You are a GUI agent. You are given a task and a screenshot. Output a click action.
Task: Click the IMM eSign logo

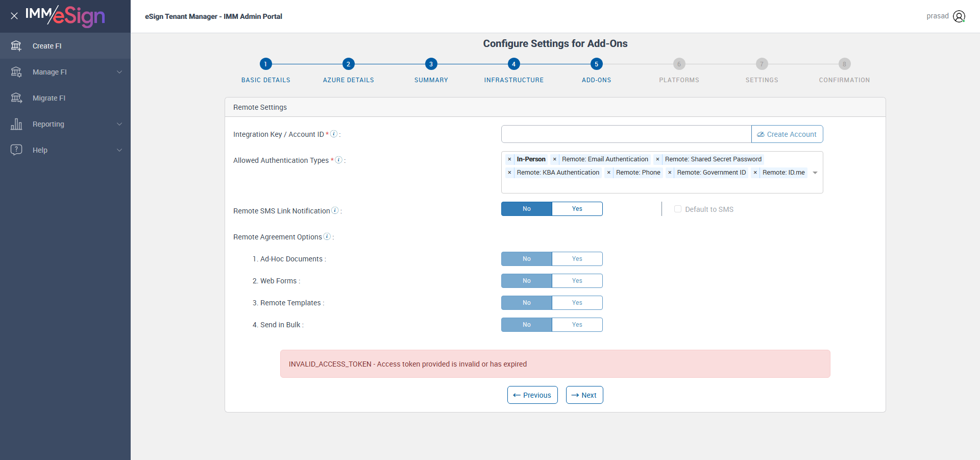(65, 16)
